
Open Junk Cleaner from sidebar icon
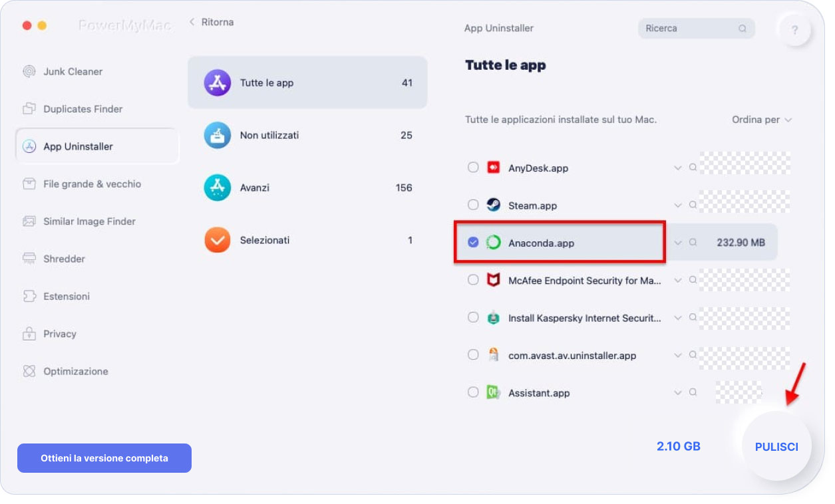(x=29, y=71)
